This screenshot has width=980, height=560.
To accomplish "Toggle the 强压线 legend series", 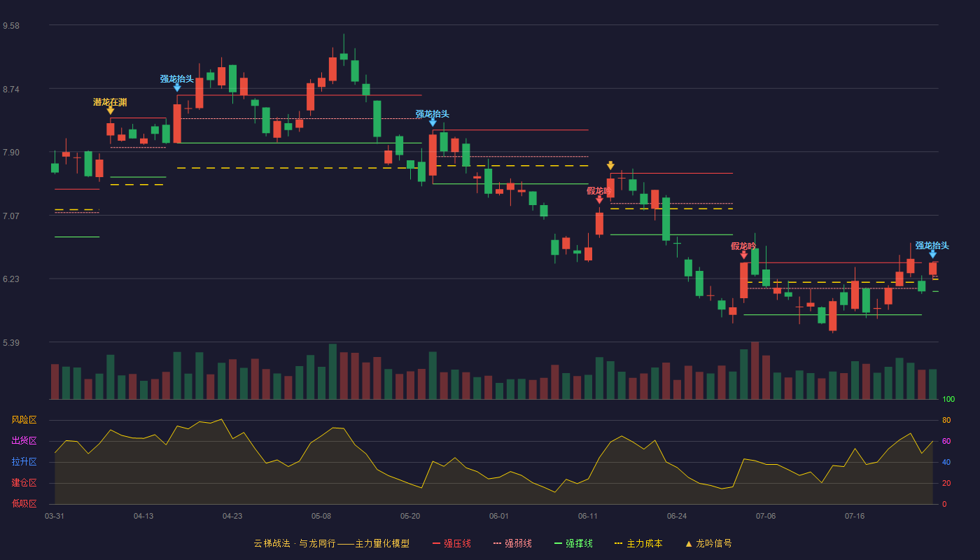I will (x=451, y=543).
